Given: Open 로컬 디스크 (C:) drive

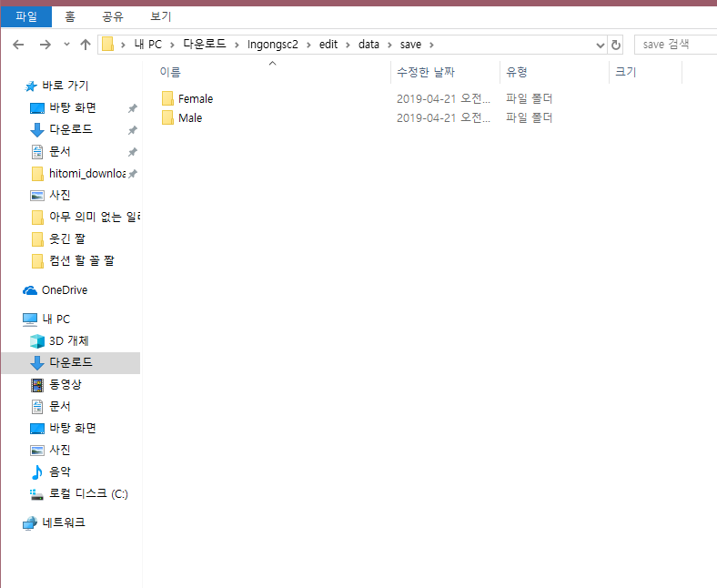Looking at the screenshot, I should [88, 494].
